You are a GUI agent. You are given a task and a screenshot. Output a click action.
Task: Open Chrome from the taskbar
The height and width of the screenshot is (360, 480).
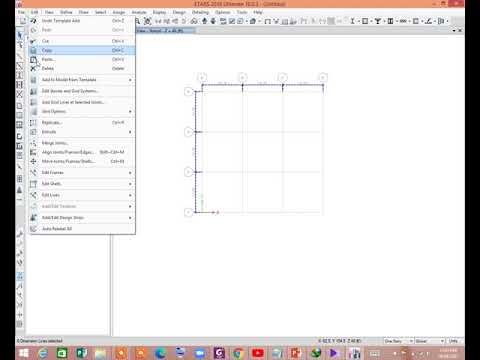coord(239,353)
